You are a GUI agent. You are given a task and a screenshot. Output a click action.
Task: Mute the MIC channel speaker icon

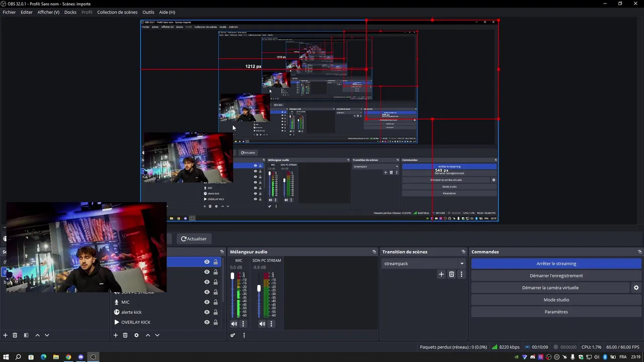234,324
